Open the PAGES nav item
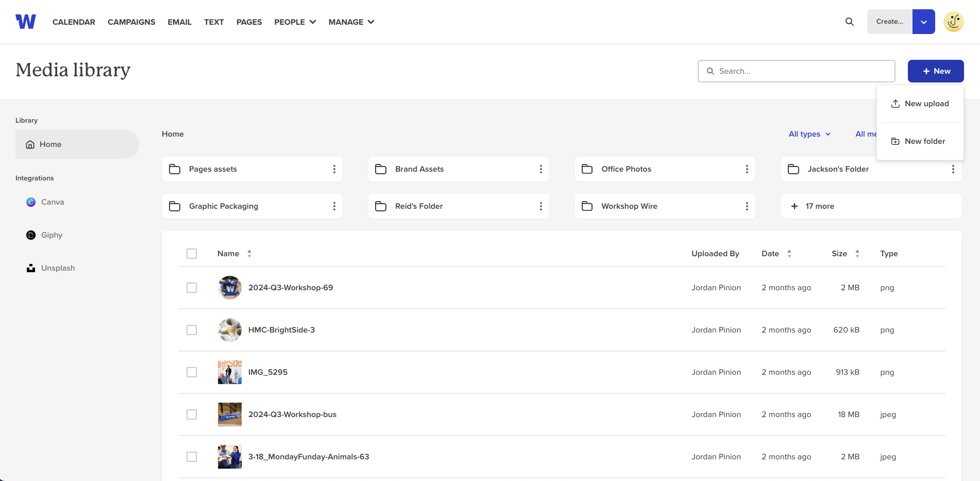Viewport: 980px width, 481px height. coord(249,22)
